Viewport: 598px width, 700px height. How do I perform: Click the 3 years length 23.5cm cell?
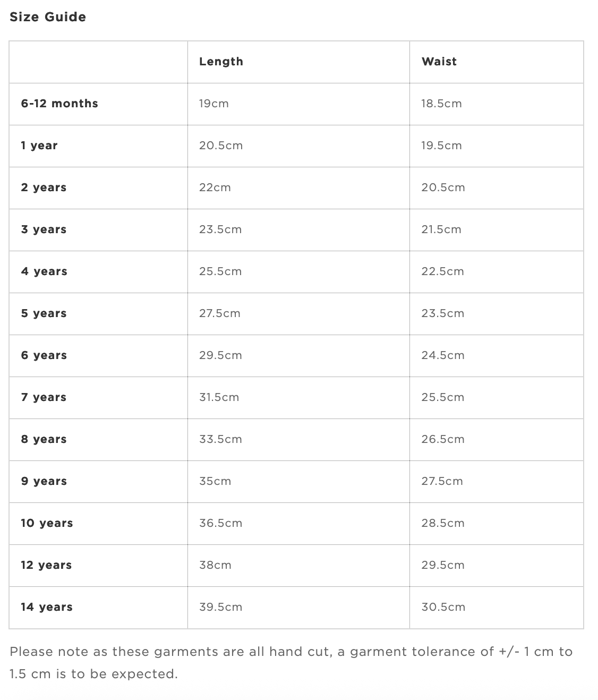pyautogui.click(x=298, y=230)
